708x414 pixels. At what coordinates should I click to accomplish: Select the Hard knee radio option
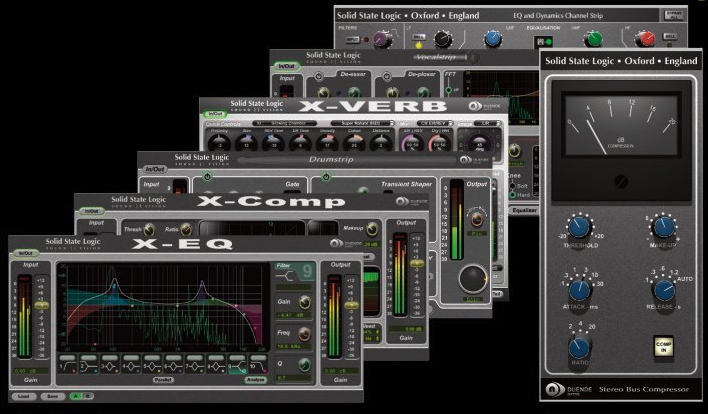point(512,195)
